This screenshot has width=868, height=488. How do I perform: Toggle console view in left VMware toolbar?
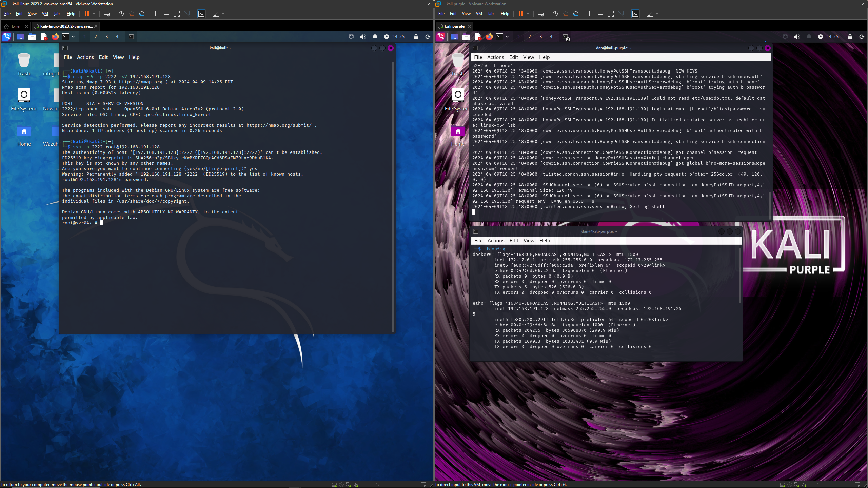pyautogui.click(x=201, y=14)
